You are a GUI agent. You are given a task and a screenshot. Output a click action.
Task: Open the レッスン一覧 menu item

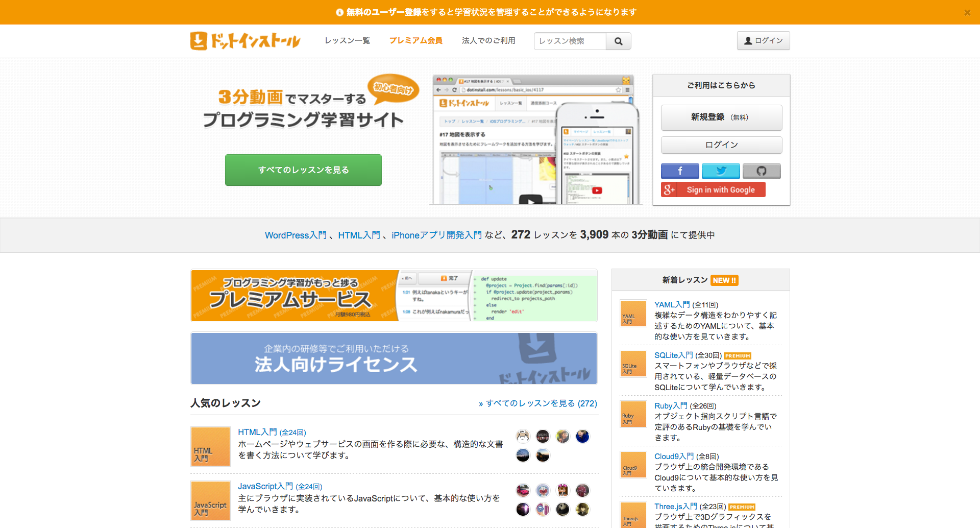coord(347,41)
